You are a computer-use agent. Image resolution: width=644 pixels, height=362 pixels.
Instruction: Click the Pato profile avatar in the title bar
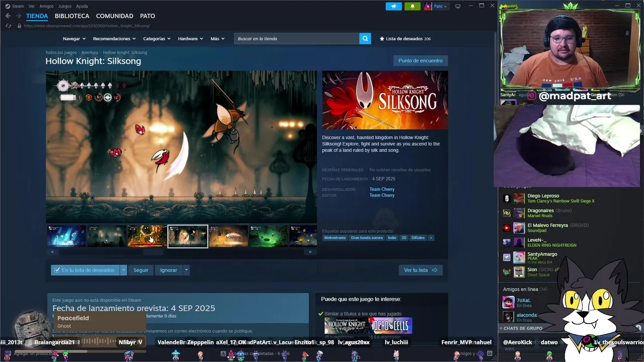point(428,6)
